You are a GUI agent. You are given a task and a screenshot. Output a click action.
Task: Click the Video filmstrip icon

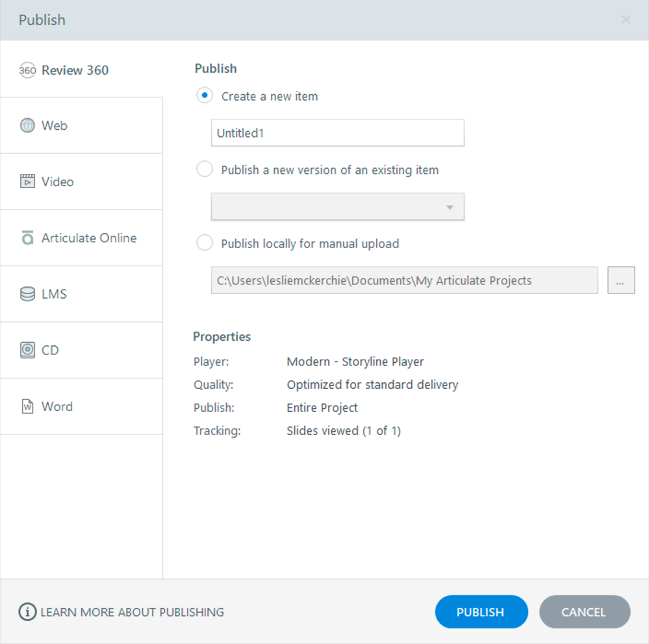point(27,182)
